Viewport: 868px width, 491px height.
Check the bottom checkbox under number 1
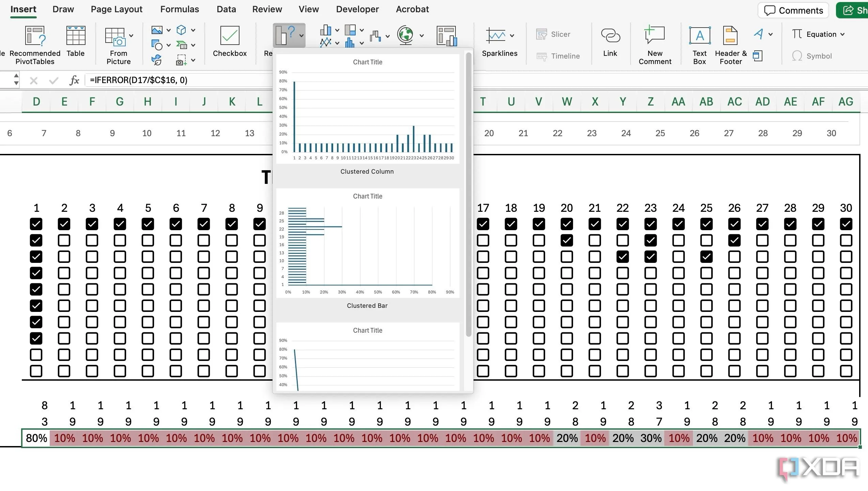coord(36,371)
